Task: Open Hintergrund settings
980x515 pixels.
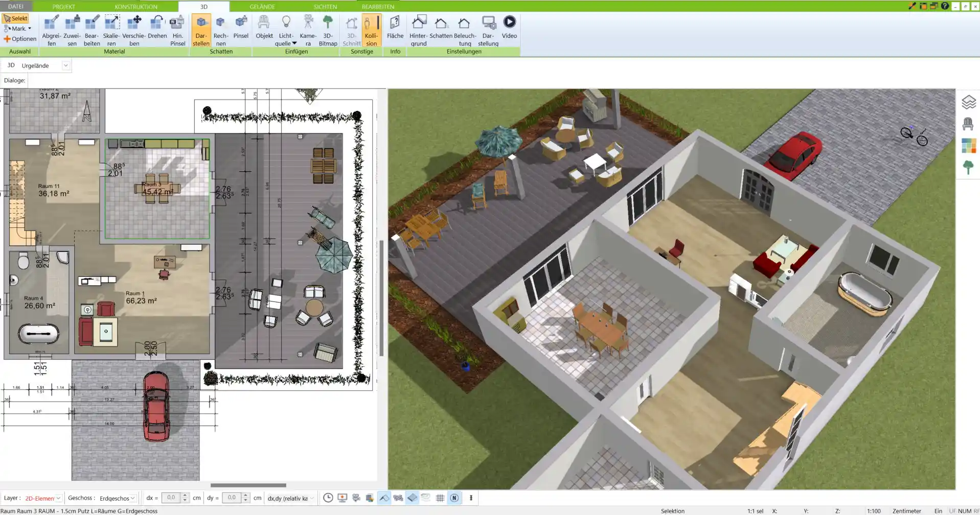Action: [418, 31]
